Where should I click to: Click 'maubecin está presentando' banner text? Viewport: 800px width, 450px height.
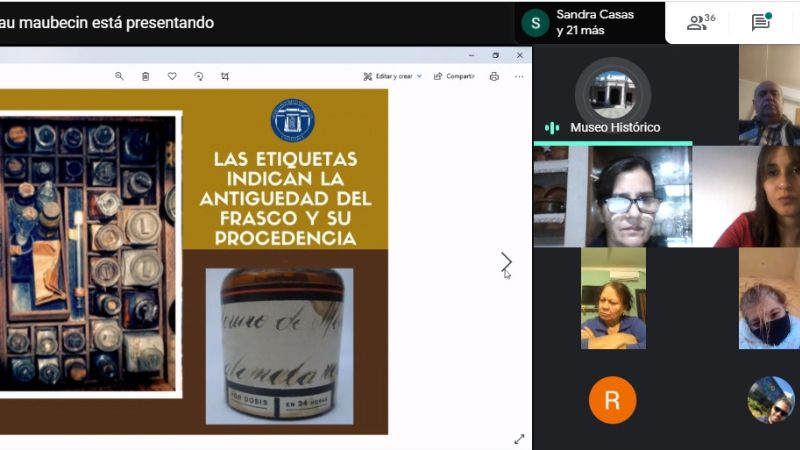(116, 22)
